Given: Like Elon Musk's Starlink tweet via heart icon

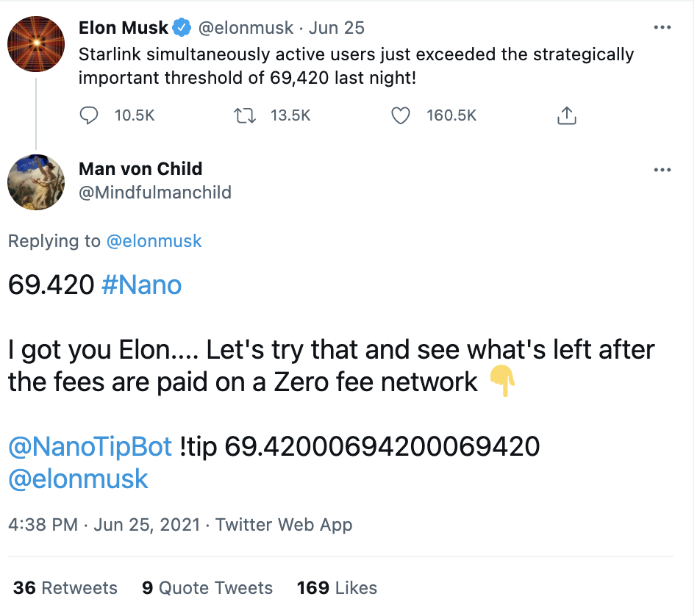Looking at the screenshot, I should (x=401, y=115).
